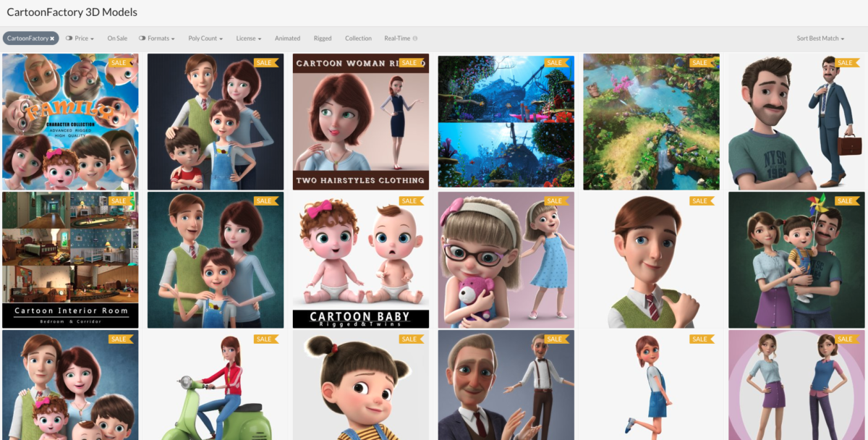The width and height of the screenshot is (868, 440).
Task: Toggle the On Sale filter
Action: pyautogui.click(x=117, y=38)
